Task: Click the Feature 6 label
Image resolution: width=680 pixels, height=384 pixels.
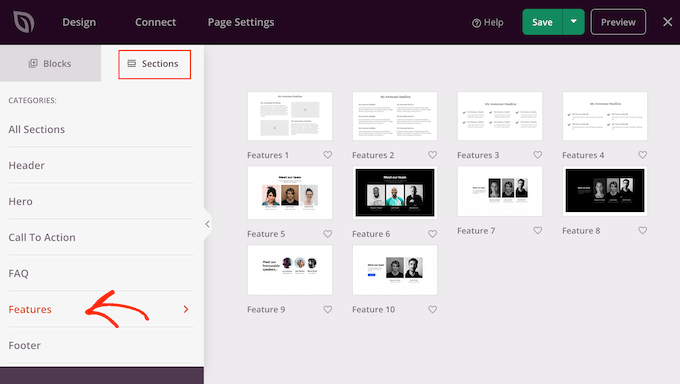Action: (x=371, y=234)
